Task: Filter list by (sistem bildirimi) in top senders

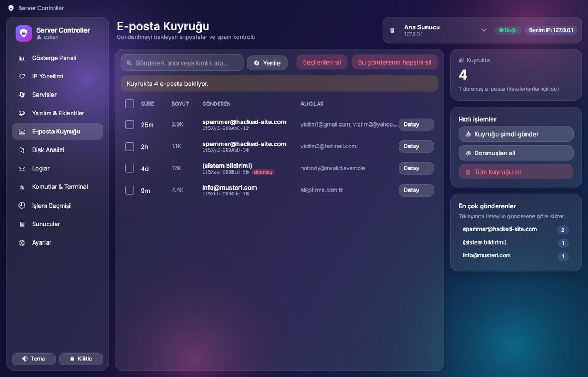Action: 516,242
